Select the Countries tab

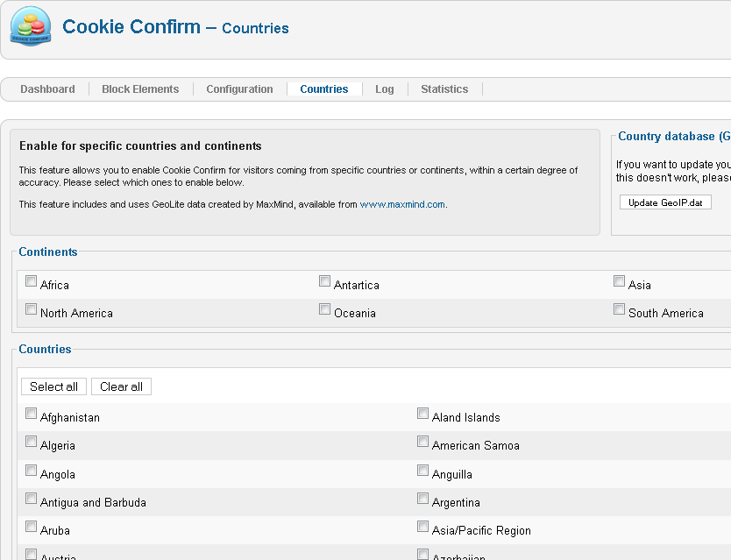coord(324,89)
